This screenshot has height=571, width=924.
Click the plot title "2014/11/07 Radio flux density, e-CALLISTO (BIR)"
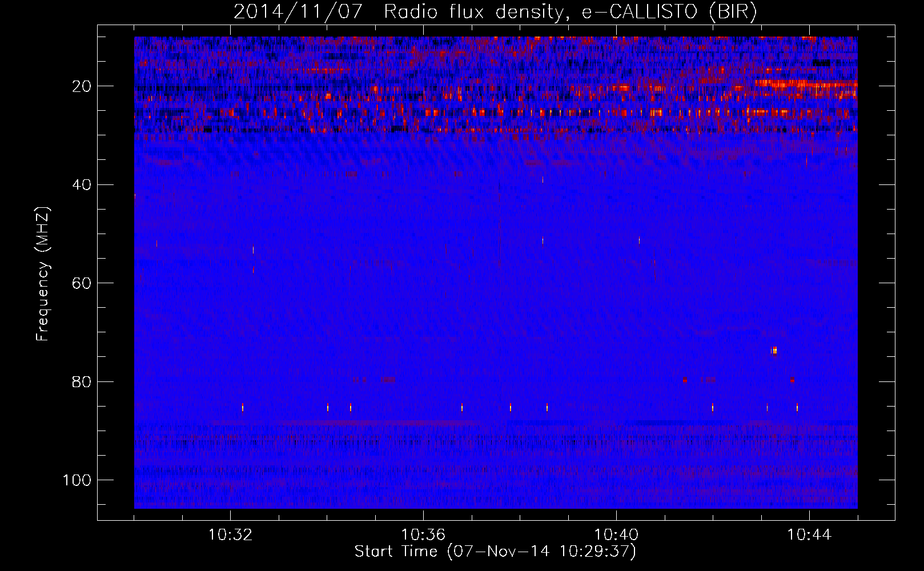coord(495,12)
